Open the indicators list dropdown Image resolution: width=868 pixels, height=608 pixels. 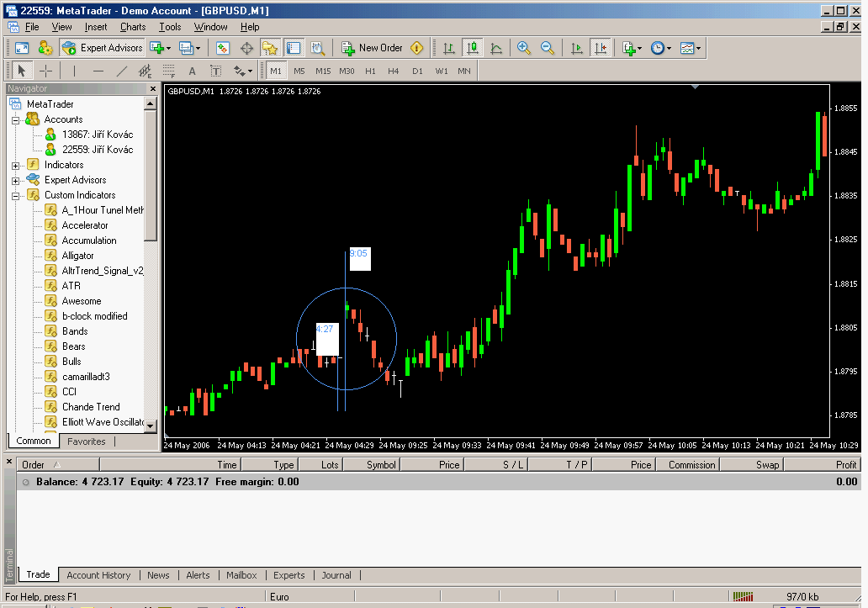pos(639,48)
